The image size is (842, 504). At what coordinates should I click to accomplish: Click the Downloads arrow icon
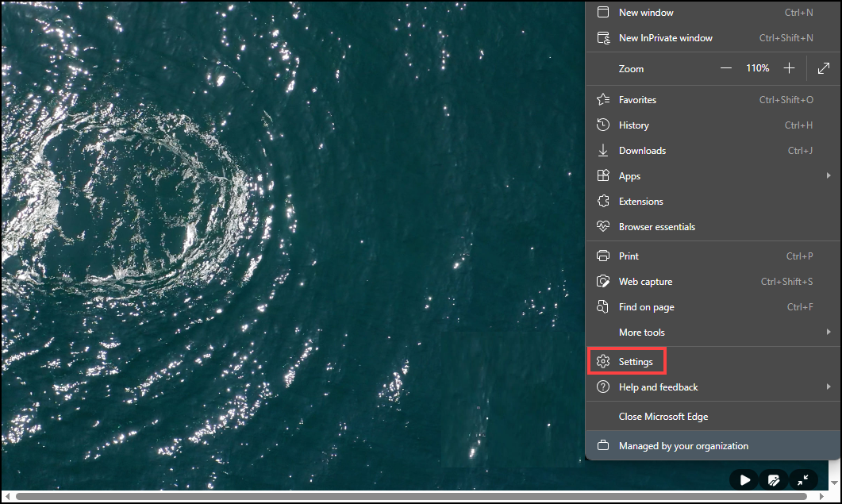(603, 151)
